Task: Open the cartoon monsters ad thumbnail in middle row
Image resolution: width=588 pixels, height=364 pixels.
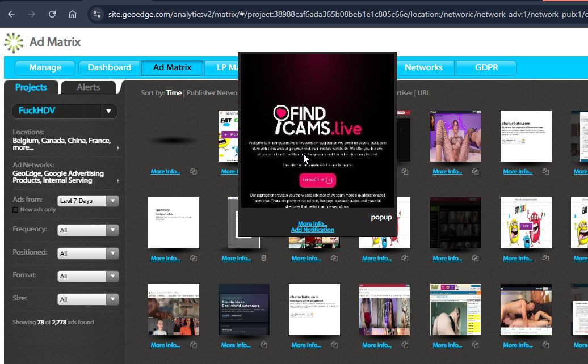Action: coord(526,223)
